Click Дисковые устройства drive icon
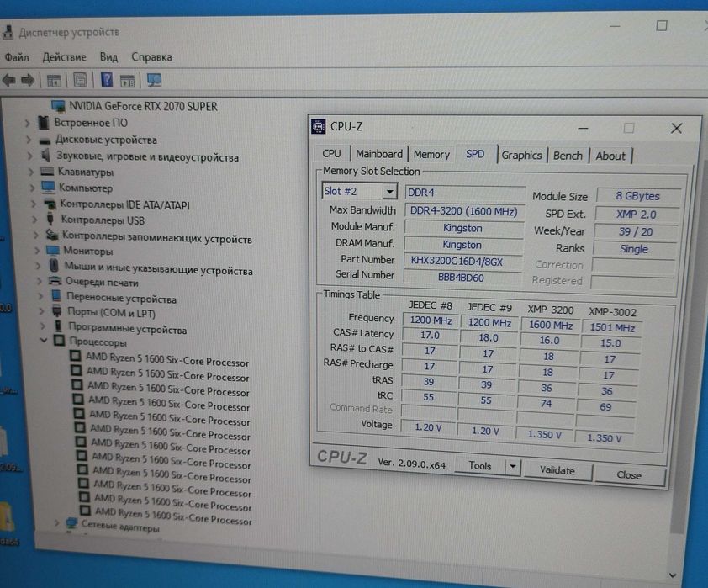708x588 pixels. click(45, 140)
